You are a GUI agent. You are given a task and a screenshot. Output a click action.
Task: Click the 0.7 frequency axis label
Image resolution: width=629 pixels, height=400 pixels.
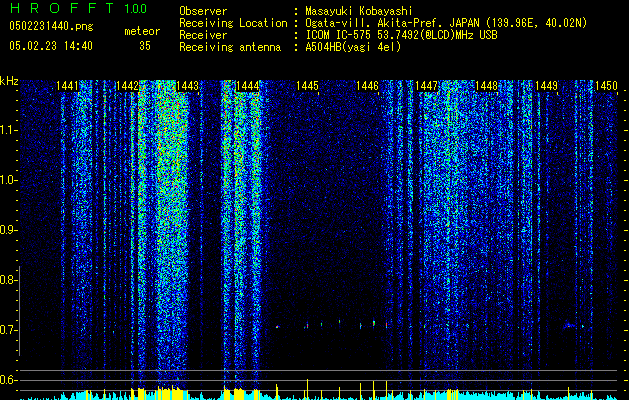click(x=8, y=330)
